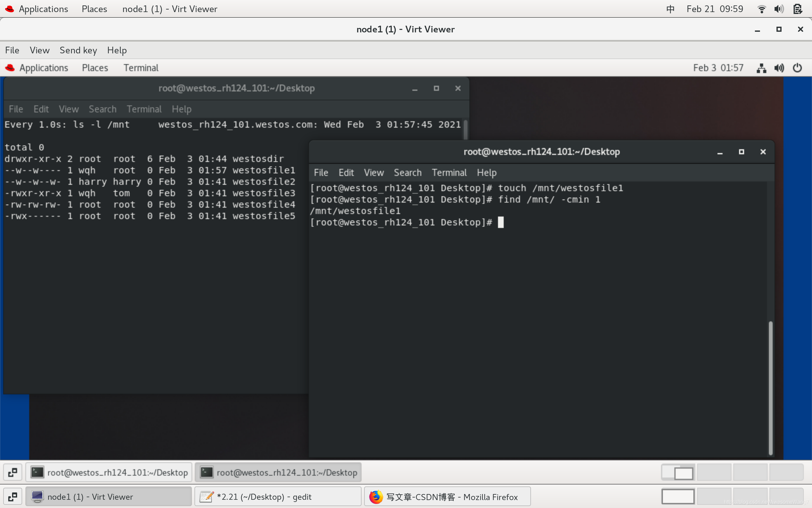Open Virt Viewer File menu
The width and height of the screenshot is (812, 508).
[x=12, y=50]
